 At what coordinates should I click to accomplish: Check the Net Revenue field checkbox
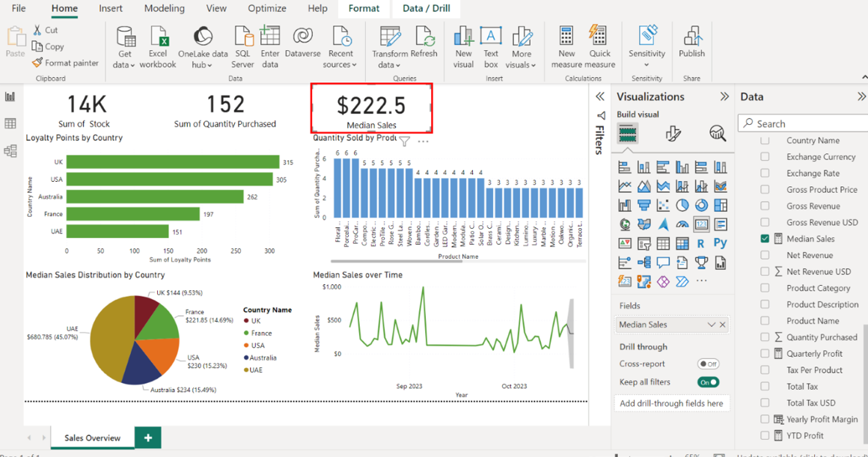click(x=765, y=255)
